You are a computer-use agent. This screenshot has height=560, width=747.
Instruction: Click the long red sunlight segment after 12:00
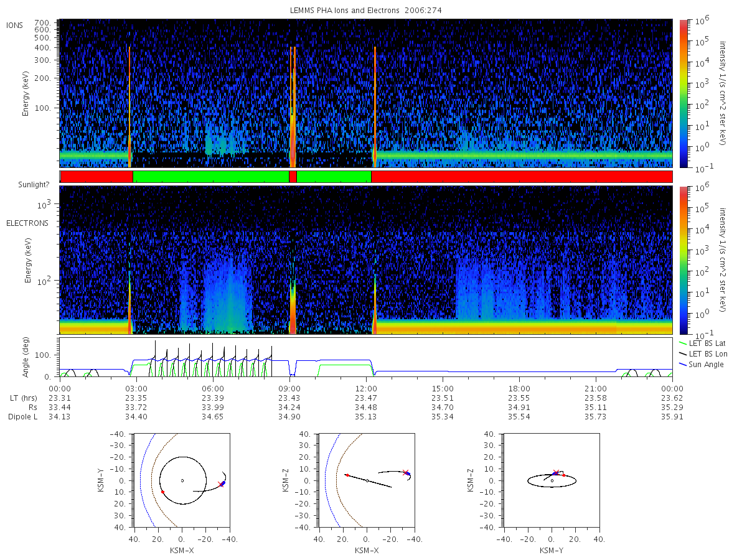click(x=522, y=177)
